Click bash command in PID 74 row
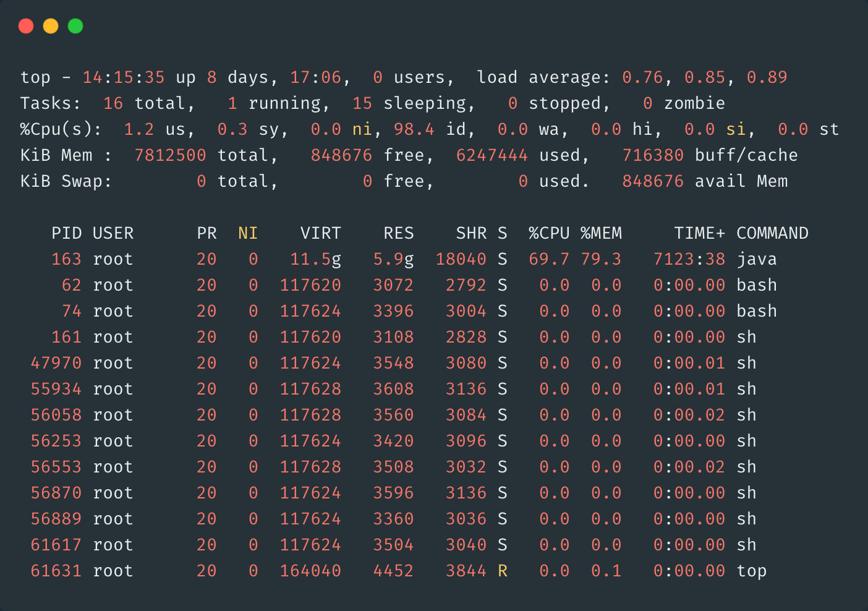This screenshot has width=868, height=611. click(757, 311)
